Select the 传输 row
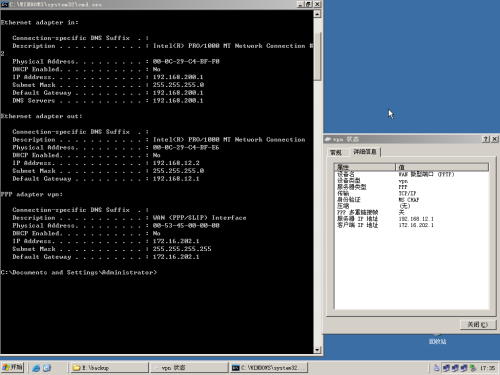This screenshot has height=375, width=500. click(x=412, y=193)
